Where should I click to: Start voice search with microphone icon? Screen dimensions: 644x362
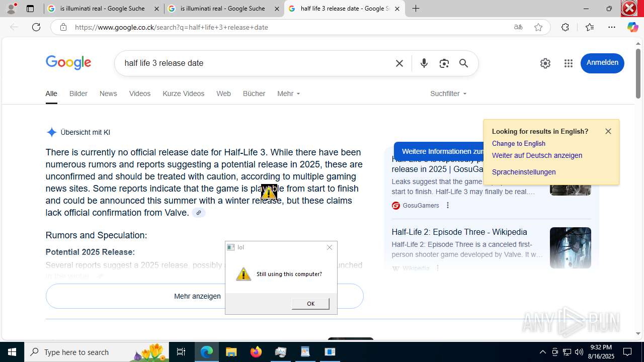(424, 63)
